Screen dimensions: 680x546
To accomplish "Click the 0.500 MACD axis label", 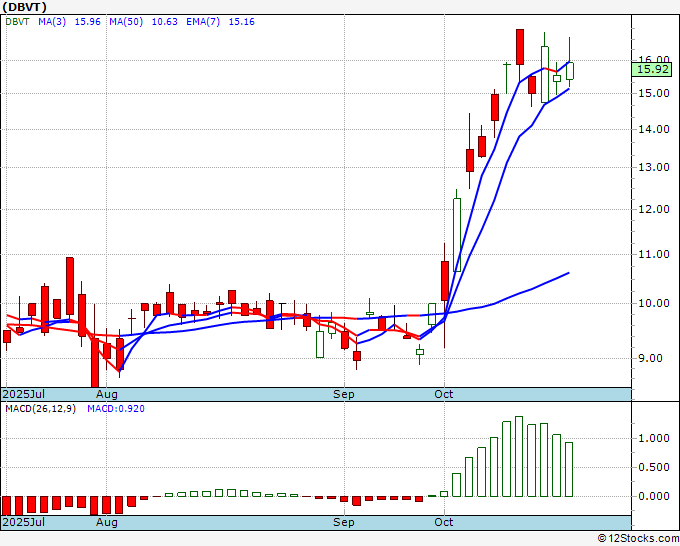I will coord(654,468).
